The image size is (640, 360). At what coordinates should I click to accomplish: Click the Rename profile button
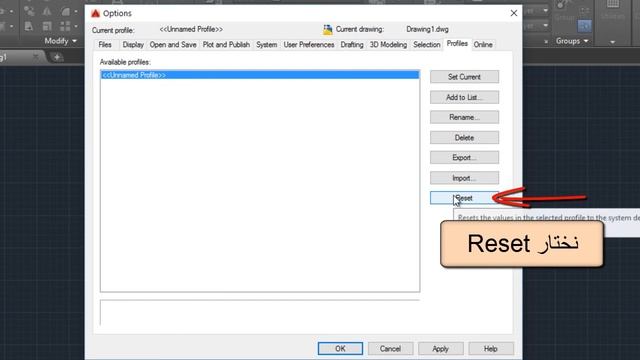click(464, 117)
